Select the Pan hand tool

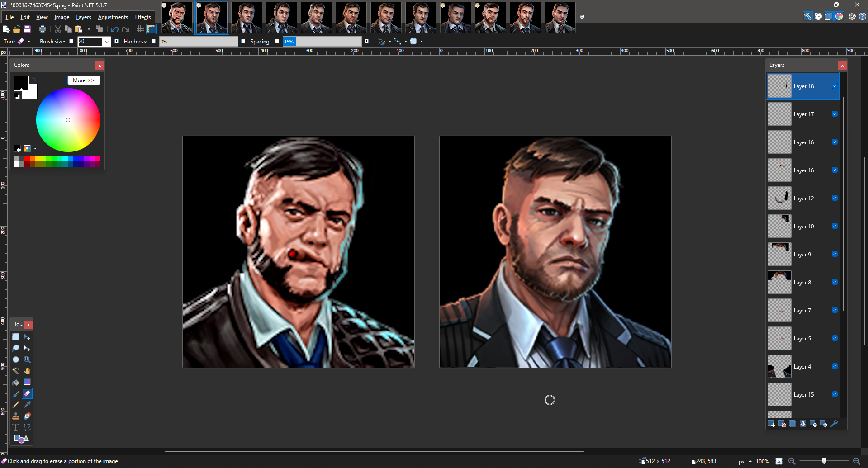27,371
